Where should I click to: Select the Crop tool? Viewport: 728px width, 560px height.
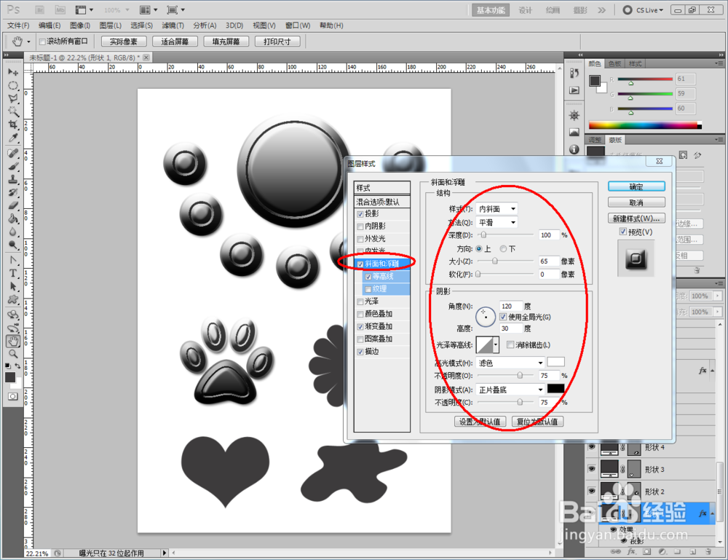pyautogui.click(x=13, y=125)
